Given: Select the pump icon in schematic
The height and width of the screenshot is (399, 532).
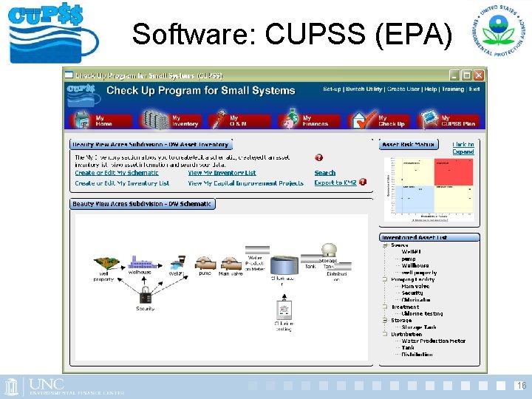Looking at the screenshot, I should [205, 263].
